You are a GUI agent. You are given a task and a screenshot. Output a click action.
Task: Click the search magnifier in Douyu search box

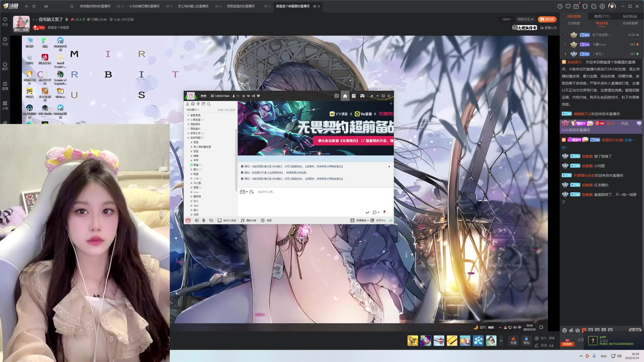[x=72, y=6]
